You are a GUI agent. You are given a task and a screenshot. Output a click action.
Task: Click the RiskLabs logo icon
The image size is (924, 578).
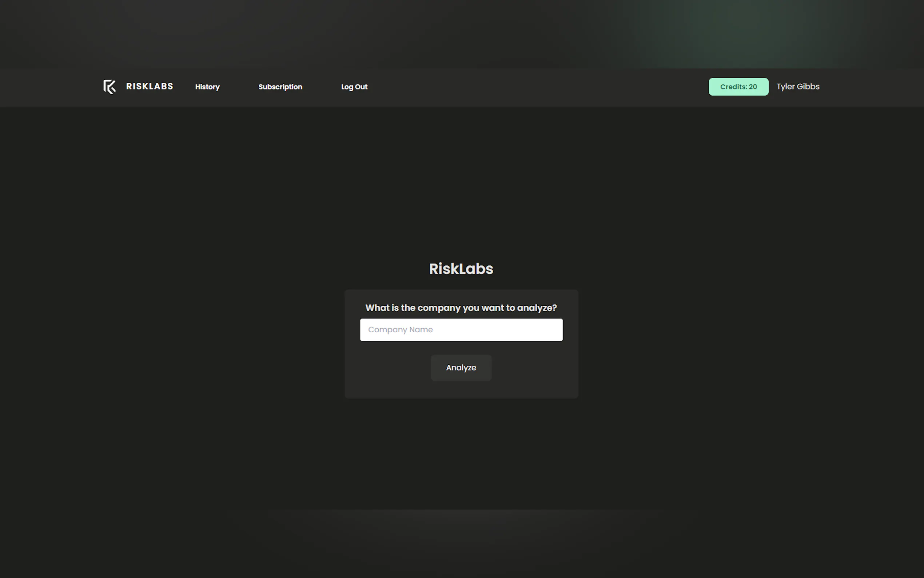pos(109,87)
